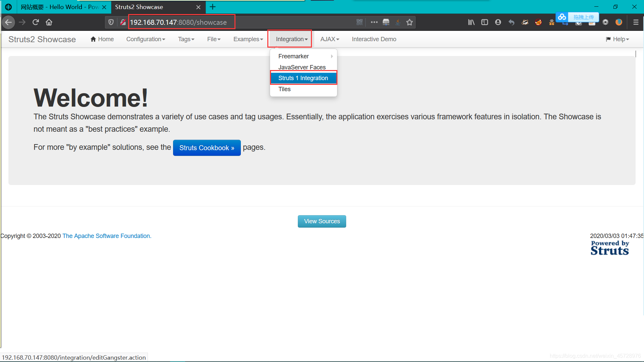
Task: Click the server drive icon in address bar
Action: 386,22
